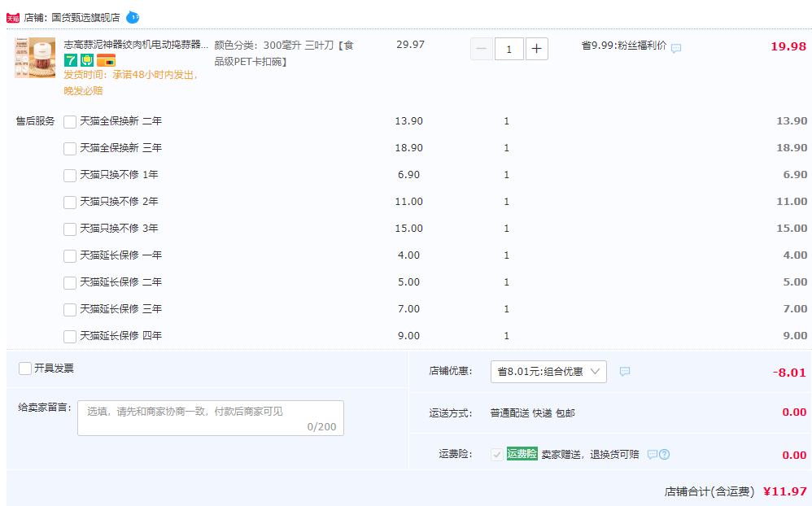Click the yellow shield guarantee badge
This screenshot has height=506, width=812.
coord(87,60)
